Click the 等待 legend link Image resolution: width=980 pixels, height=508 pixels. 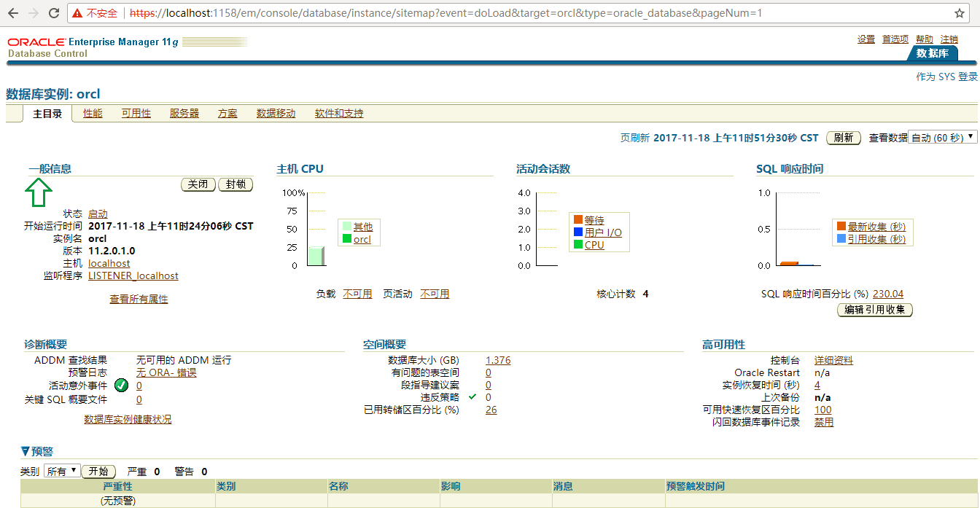[594, 220]
